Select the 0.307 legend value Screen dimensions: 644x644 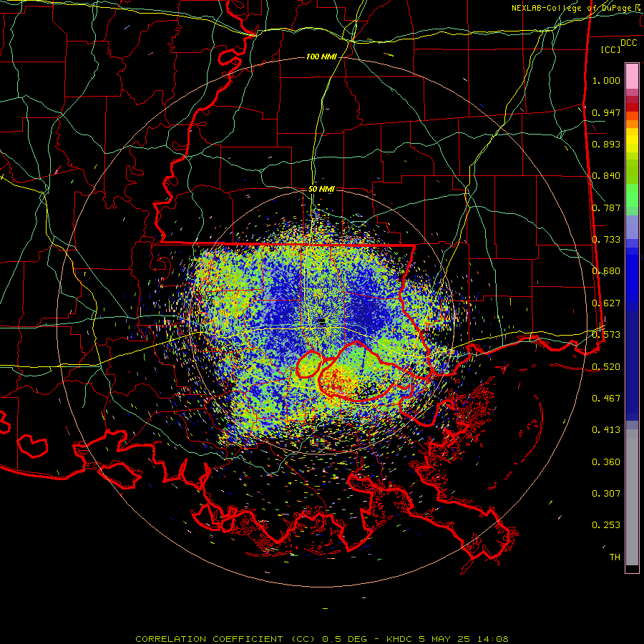tap(606, 494)
